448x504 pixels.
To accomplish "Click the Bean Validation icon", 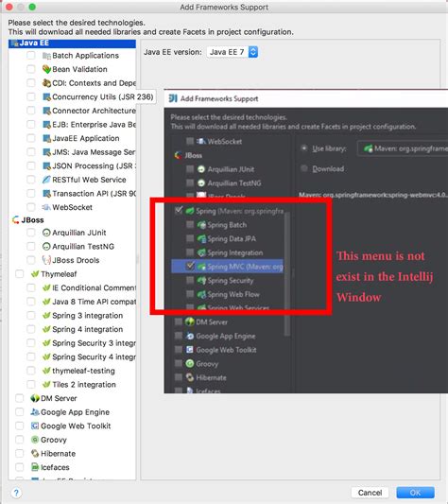I will pyautogui.click(x=46, y=69).
